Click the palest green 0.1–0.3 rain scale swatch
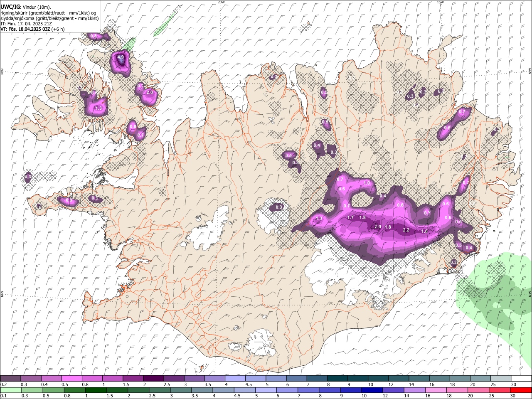532x399 pixels. (10, 390)
